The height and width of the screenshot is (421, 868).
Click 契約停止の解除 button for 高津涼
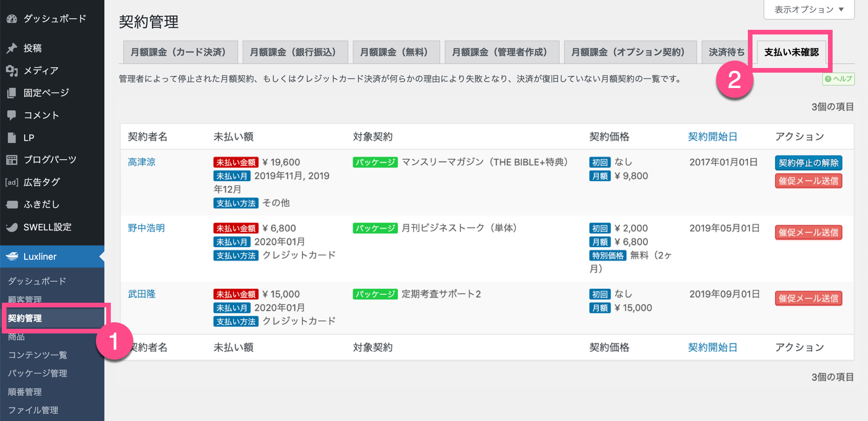tap(808, 163)
